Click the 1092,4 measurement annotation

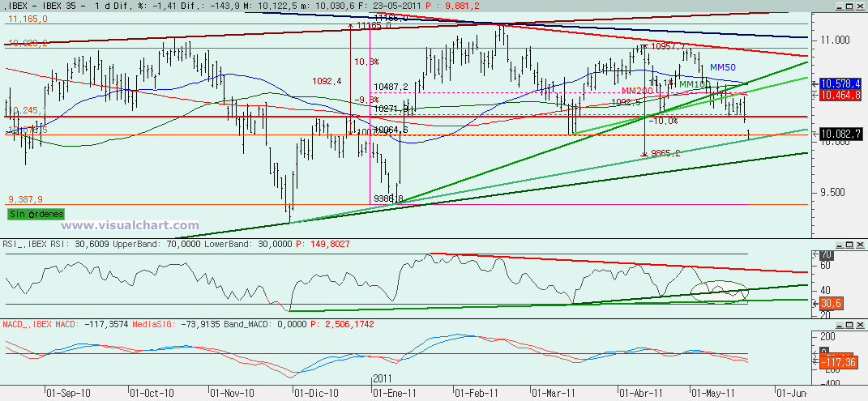pyautogui.click(x=327, y=81)
